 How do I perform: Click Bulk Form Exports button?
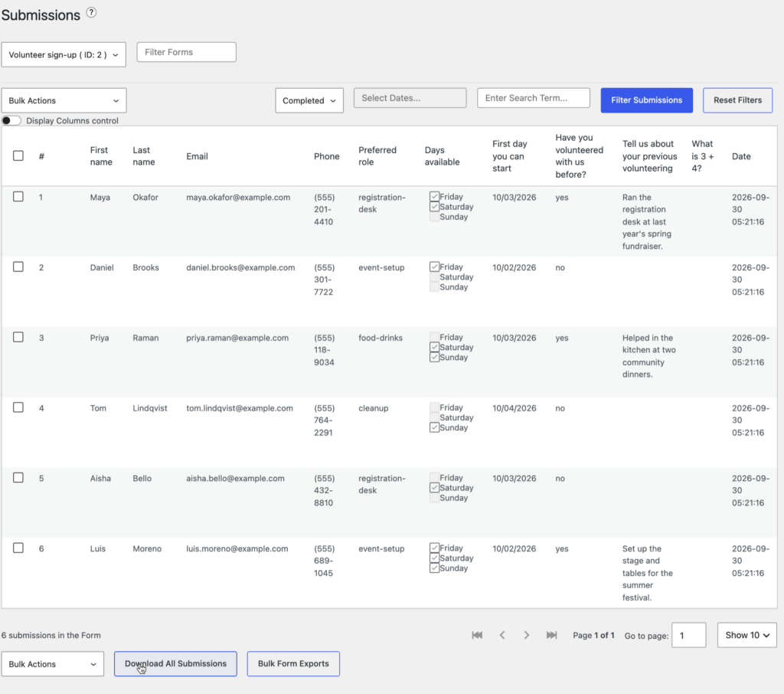coord(293,663)
